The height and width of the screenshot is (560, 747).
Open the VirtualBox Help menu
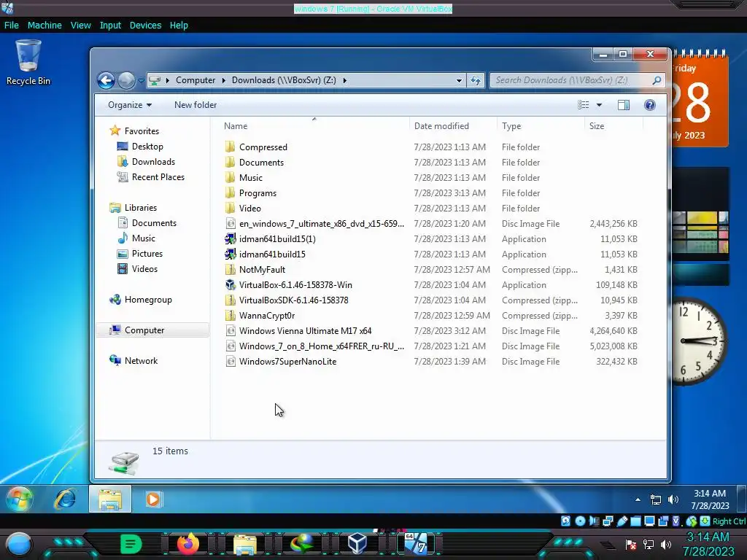pos(179,26)
